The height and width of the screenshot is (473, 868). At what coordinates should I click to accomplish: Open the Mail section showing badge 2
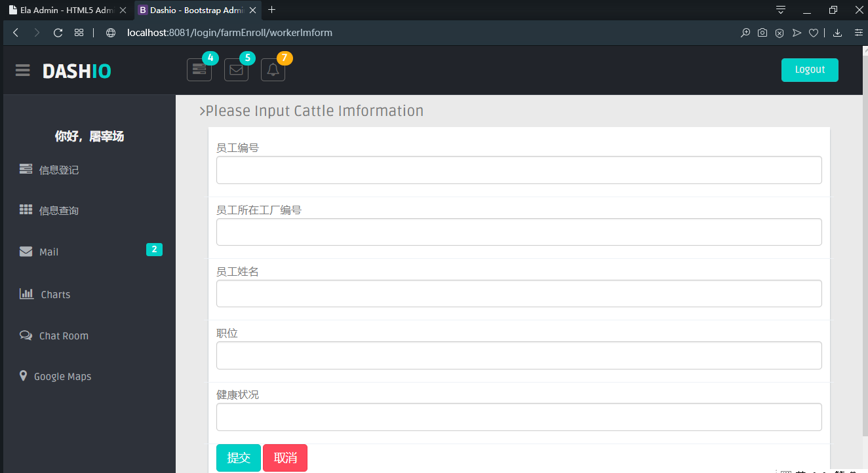tap(50, 252)
